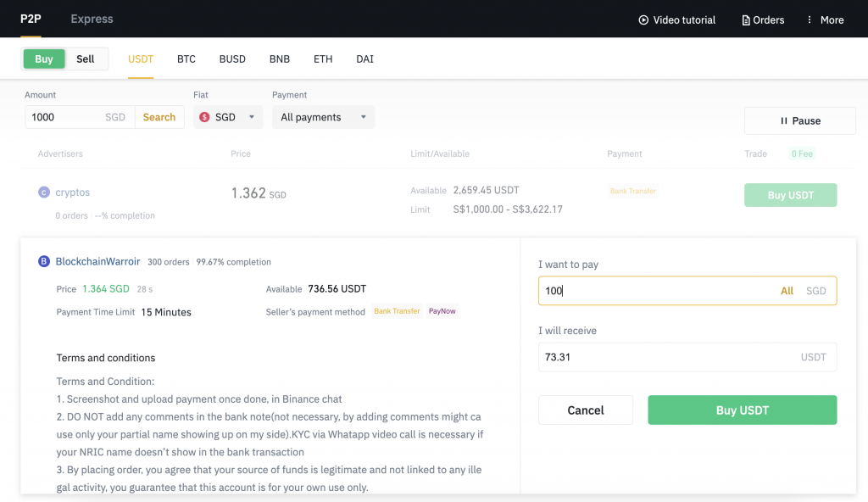Select the DAI coin tab
The width and height of the screenshot is (868, 502).
(x=364, y=59)
